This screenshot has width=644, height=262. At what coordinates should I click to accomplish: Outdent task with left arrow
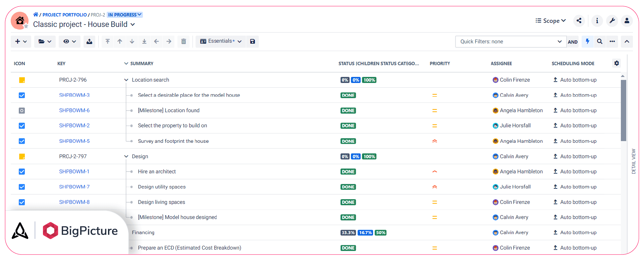coord(157,41)
